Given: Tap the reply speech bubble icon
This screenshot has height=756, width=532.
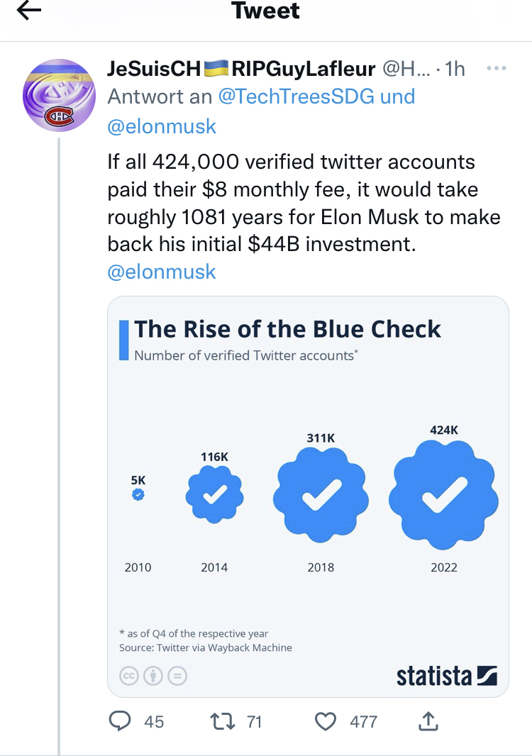Looking at the screenshot, I should click(x=120, y=721).
